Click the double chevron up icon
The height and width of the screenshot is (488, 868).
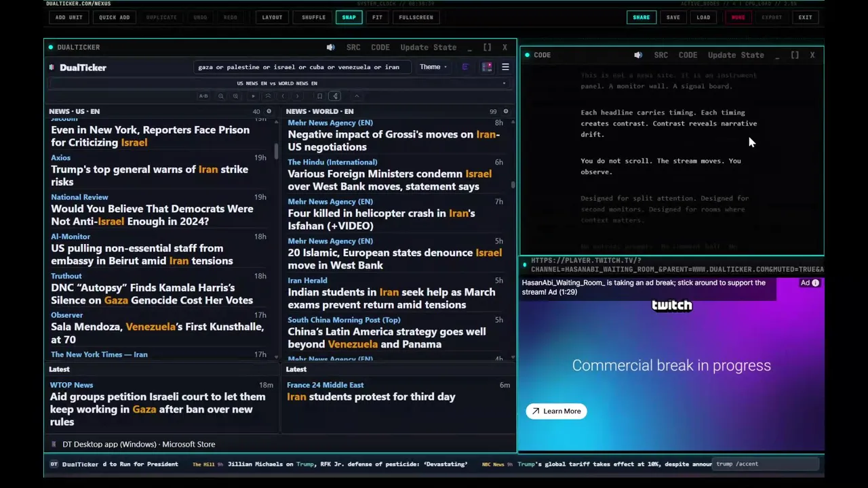(x=268, y=96)
